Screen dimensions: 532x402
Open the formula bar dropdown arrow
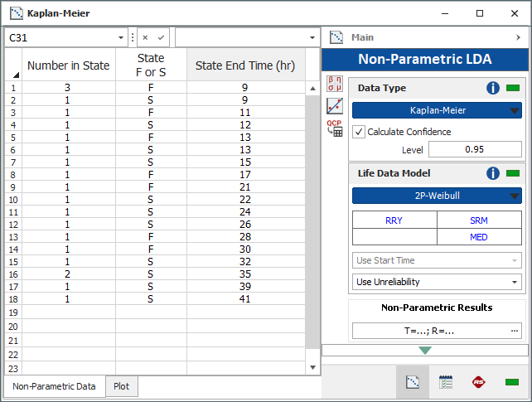pos(312,37)
